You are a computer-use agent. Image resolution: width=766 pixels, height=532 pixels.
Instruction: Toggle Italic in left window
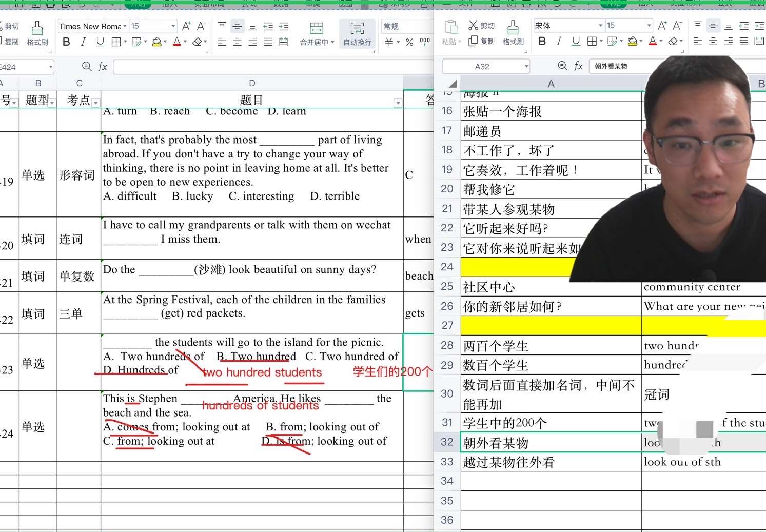(x=83, y=42)
